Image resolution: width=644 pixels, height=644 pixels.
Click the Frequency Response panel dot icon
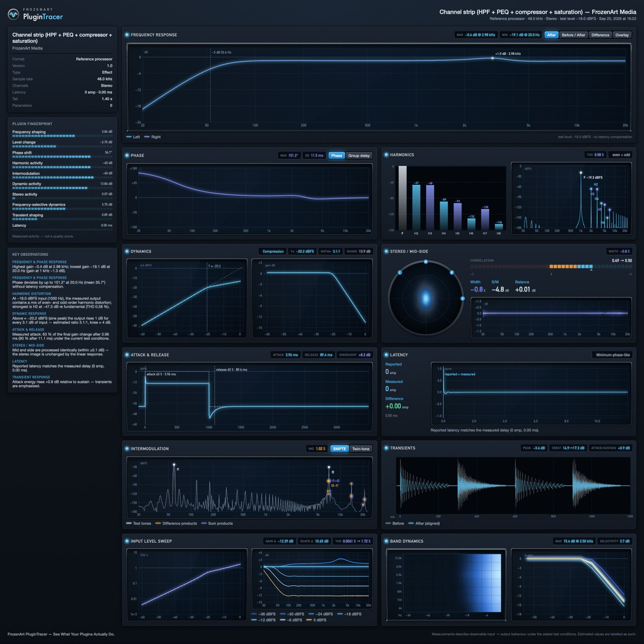(127, 35)
